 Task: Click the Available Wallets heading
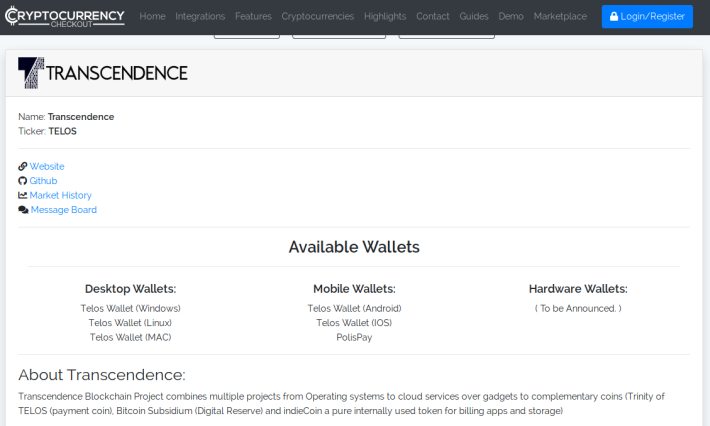[x=354, y=247]
